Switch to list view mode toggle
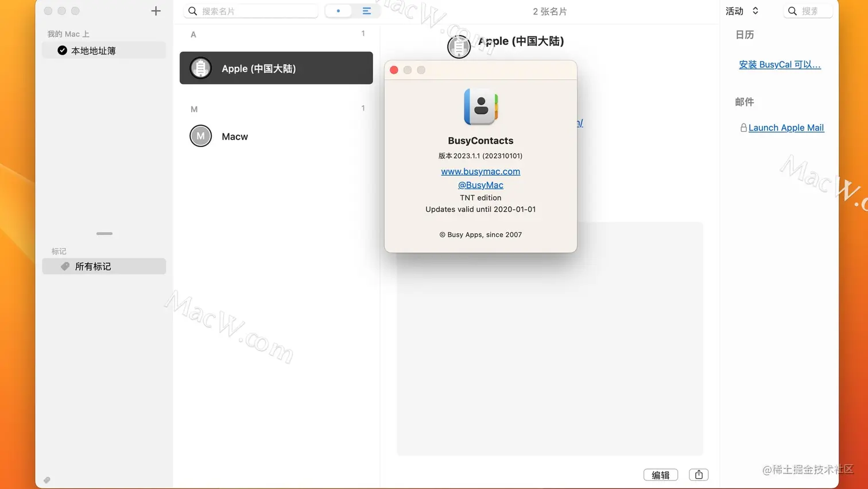The width and height of the screenshot is (868, 489). tap(366, 11)
